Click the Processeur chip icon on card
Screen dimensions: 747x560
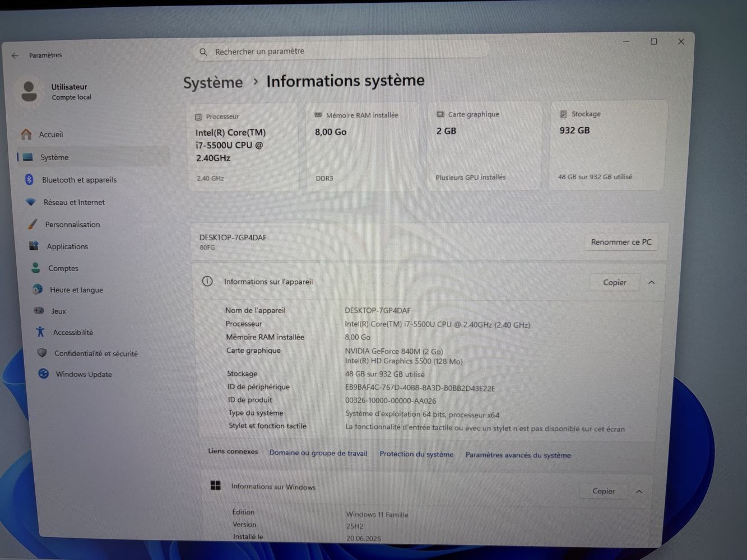coord(198,117)
